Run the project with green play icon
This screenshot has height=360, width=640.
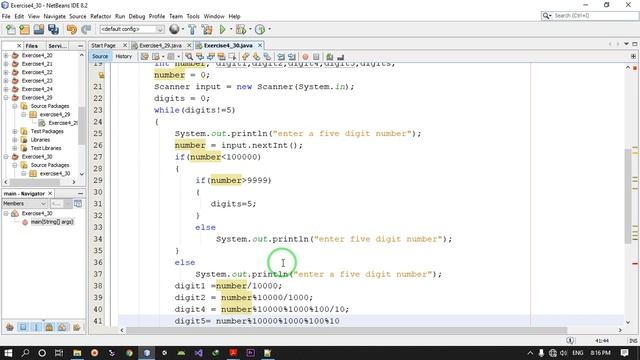tap(222, 29)
